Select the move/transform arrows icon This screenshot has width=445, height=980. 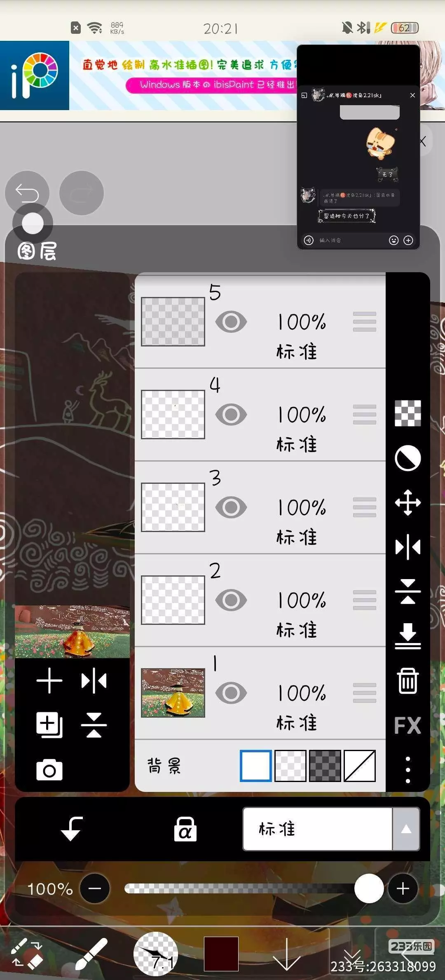[408, 502]
